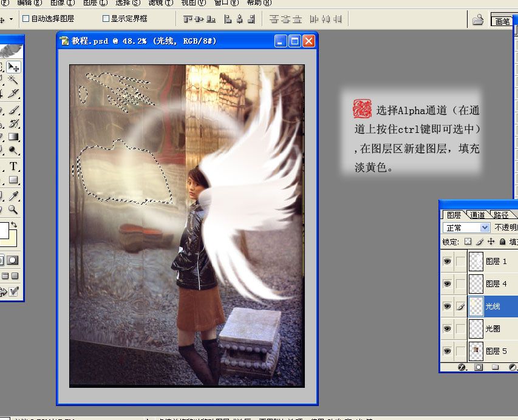
Task: Open the 图层 layer menu
Action: [x=95, y=3]
